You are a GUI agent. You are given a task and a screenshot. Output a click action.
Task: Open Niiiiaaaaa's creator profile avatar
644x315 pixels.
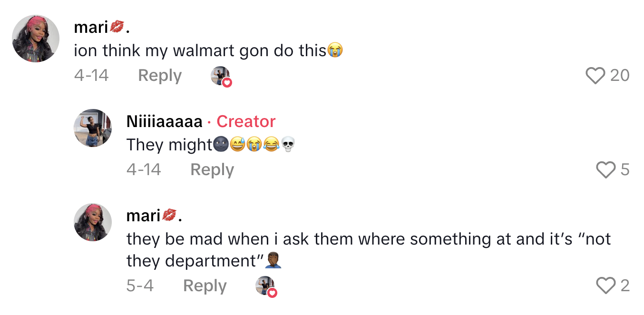point(93,128)
